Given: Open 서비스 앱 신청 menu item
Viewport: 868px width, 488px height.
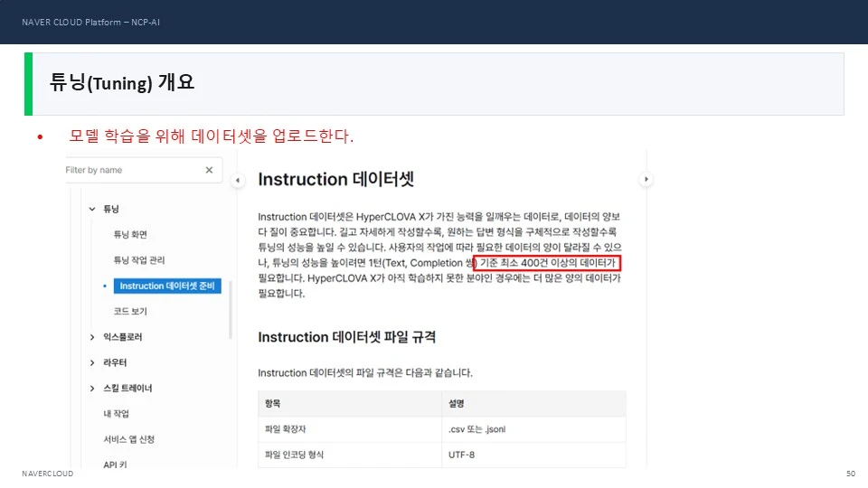Looking at the screenshot, I should [129, 439].
